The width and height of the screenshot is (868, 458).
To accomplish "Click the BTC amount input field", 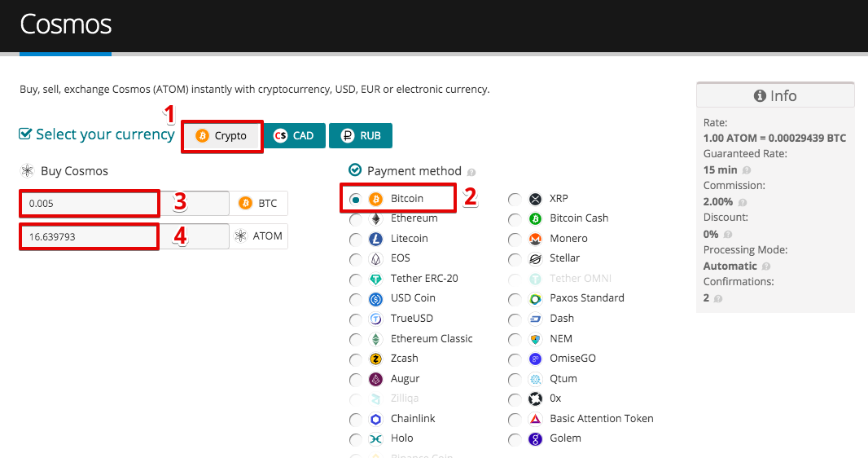I will point(125,203).
